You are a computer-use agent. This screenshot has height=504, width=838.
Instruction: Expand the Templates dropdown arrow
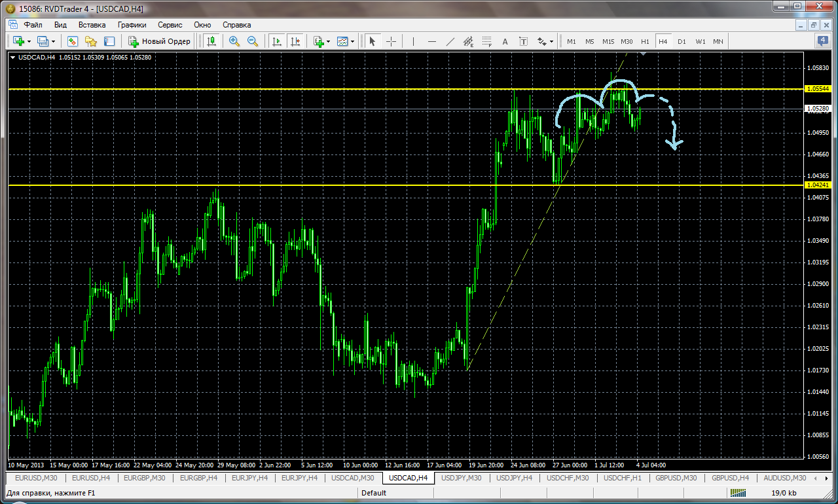click(x=352, y=41)
